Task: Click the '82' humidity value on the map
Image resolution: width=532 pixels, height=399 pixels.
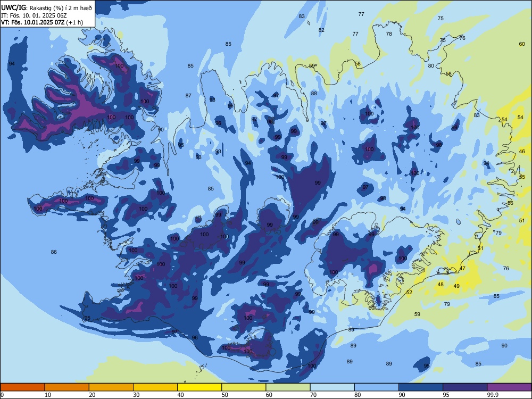Action: tap(321, 30)
